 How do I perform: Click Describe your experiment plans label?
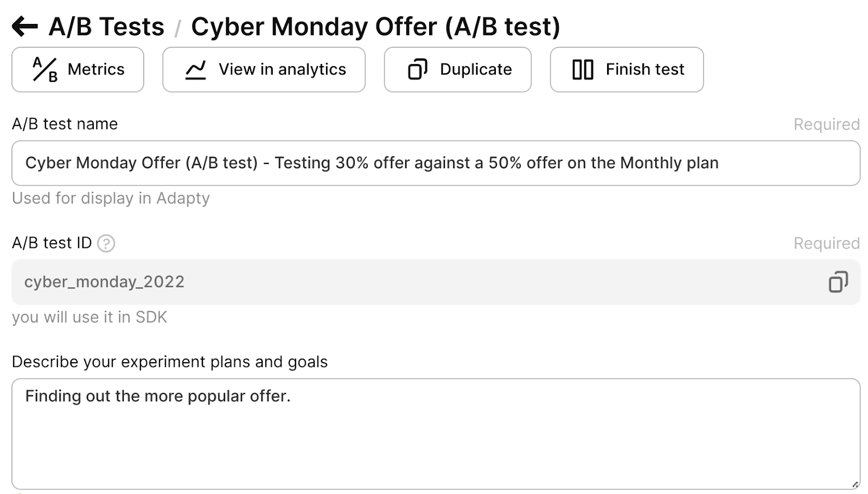click(x=170, y=362)
